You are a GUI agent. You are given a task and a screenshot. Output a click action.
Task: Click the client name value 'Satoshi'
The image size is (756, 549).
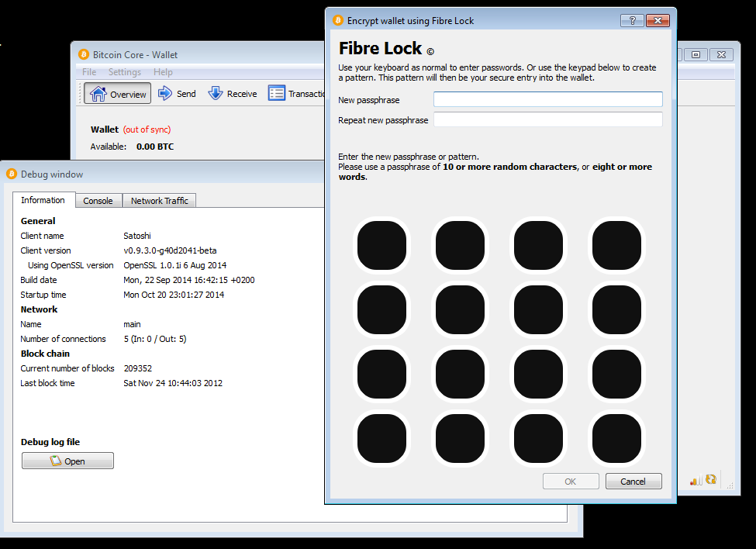tap(137, 236)
